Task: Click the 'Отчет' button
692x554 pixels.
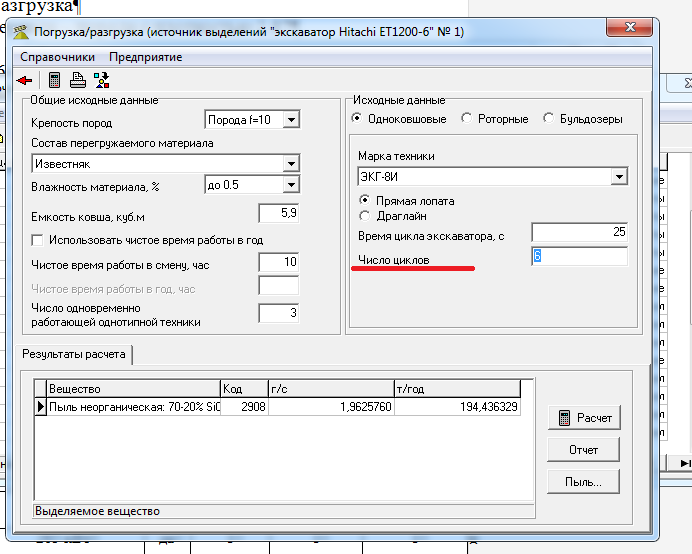Action: pos(583,449)
